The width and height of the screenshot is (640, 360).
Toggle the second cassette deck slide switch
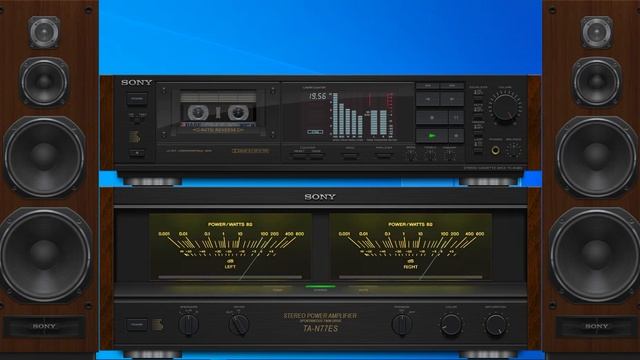[x=430, y=155]
